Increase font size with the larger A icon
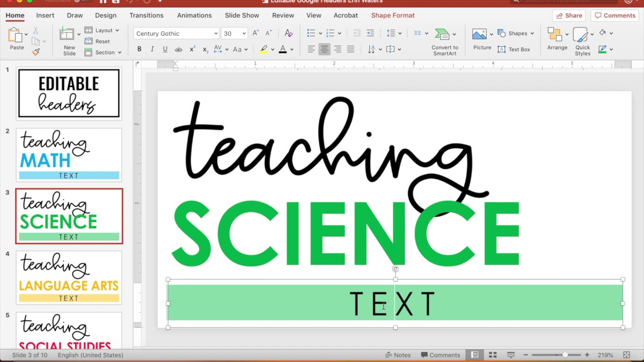Viewport: 644px width, 362px height. [x=256, y=33]
